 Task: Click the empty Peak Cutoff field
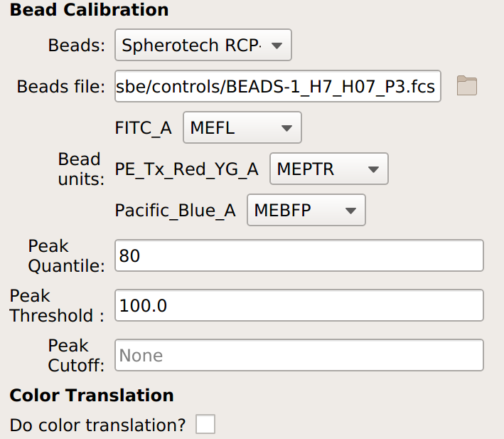click(x=299, y=355)
